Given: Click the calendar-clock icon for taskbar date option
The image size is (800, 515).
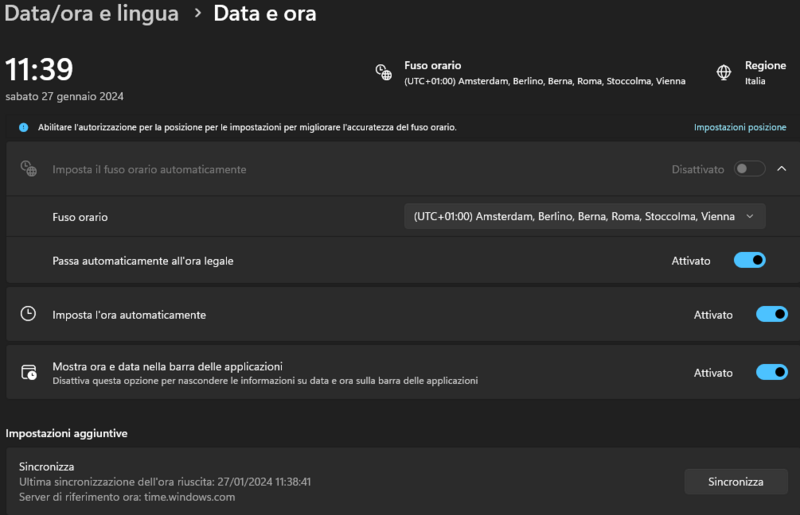Looking at the screenshot, I should [x=29, y=372].
